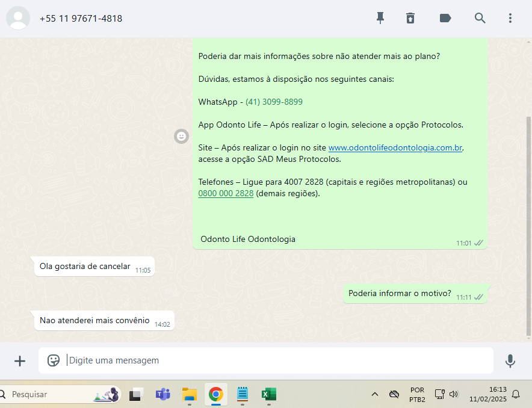Open contact info for +55 11 97671-4818
The image size is (532, 408).
point(81,18)
